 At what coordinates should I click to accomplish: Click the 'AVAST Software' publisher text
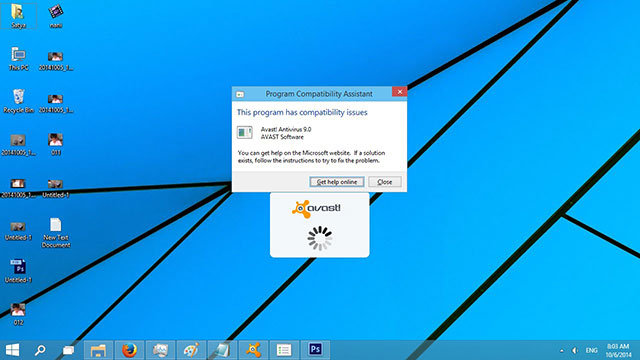pos(282,137)
